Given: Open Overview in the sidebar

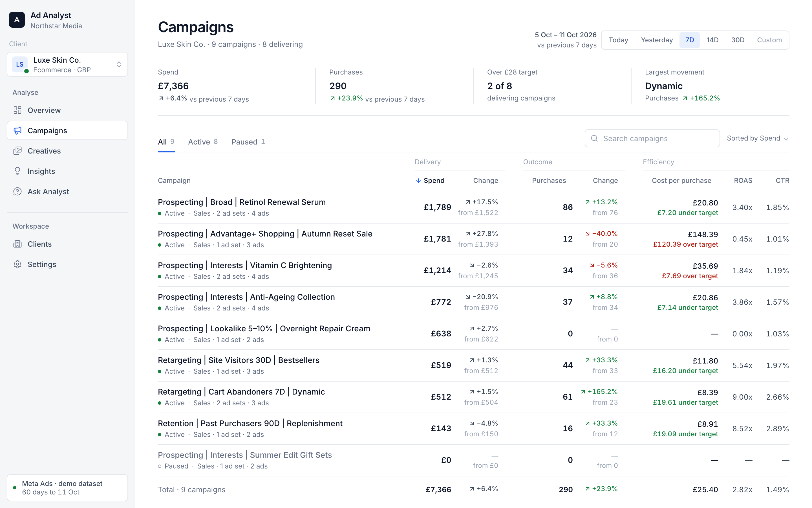Looking at the screenshot, I should [67, 110].
